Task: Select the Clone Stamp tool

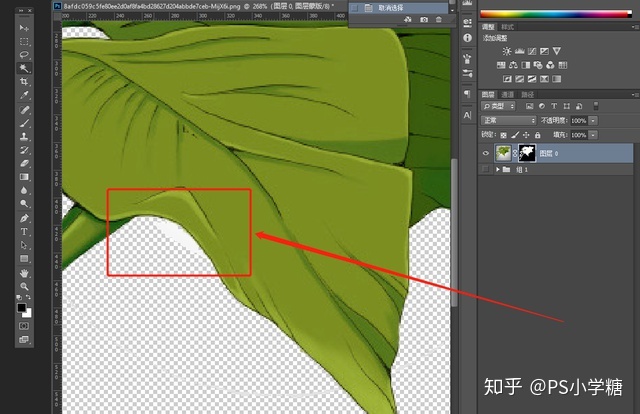Action: 24,136
